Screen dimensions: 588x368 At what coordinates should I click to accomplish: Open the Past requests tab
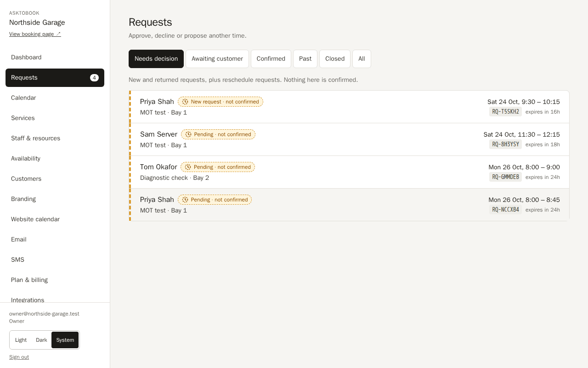click(x=305, y=59)
